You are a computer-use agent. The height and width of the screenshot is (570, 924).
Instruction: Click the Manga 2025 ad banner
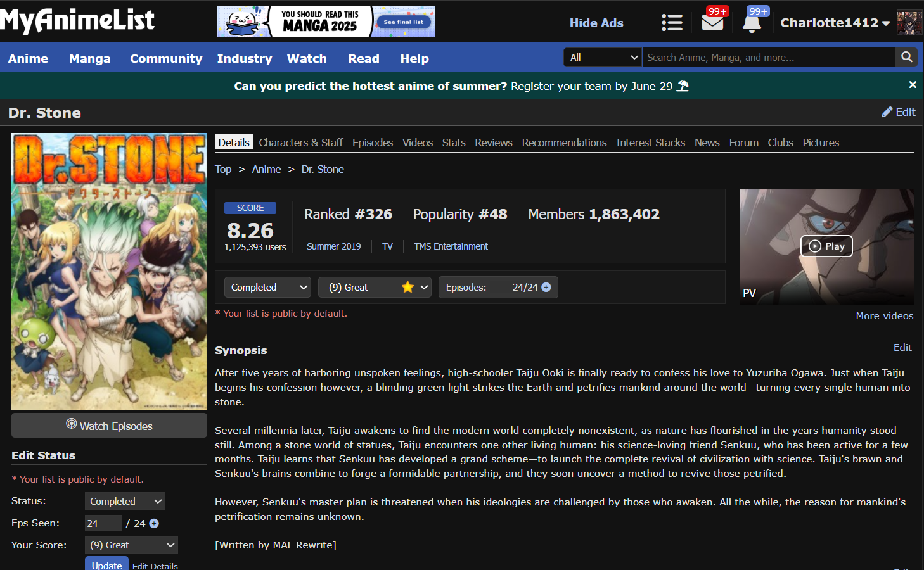tap(326, 22)
